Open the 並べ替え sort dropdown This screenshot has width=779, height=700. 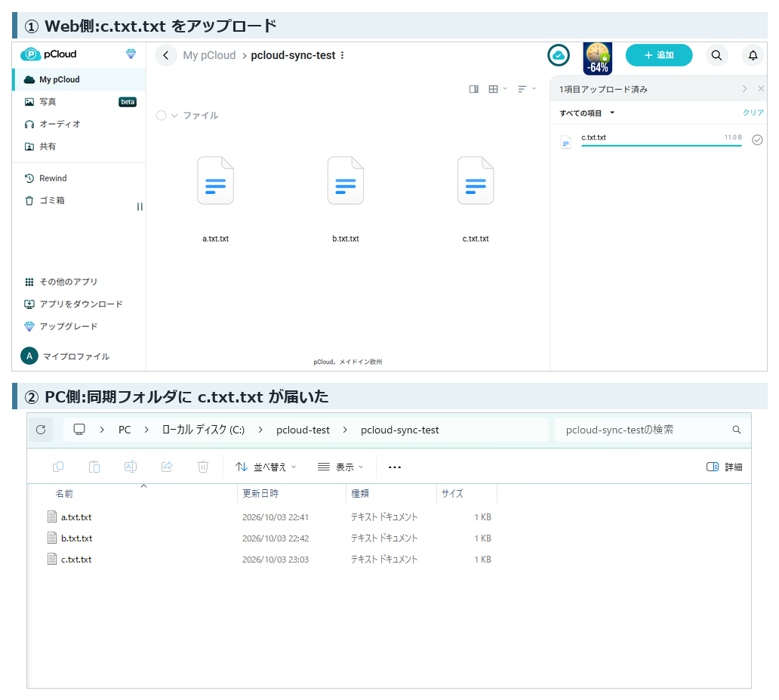tap(266, 467)
